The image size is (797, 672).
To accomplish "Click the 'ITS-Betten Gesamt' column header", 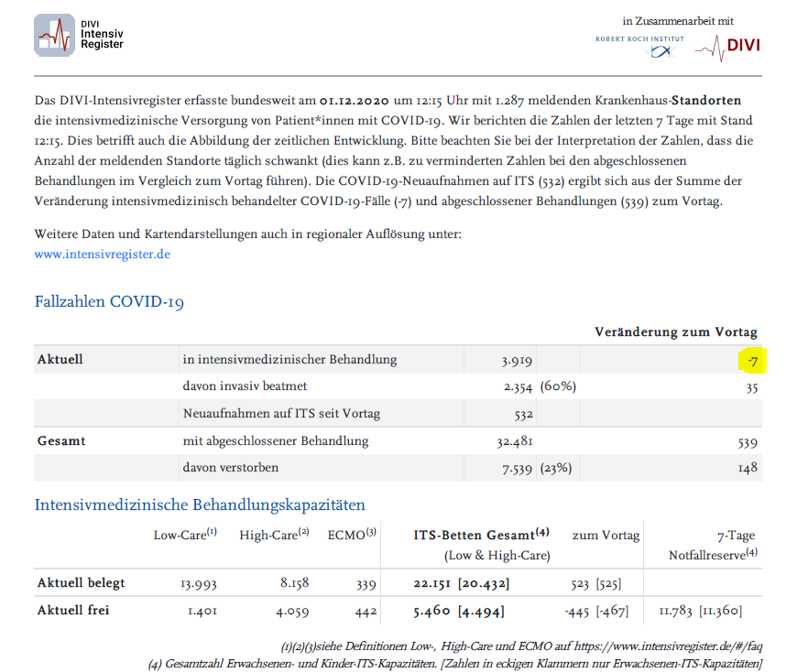I will pos(481,536).
